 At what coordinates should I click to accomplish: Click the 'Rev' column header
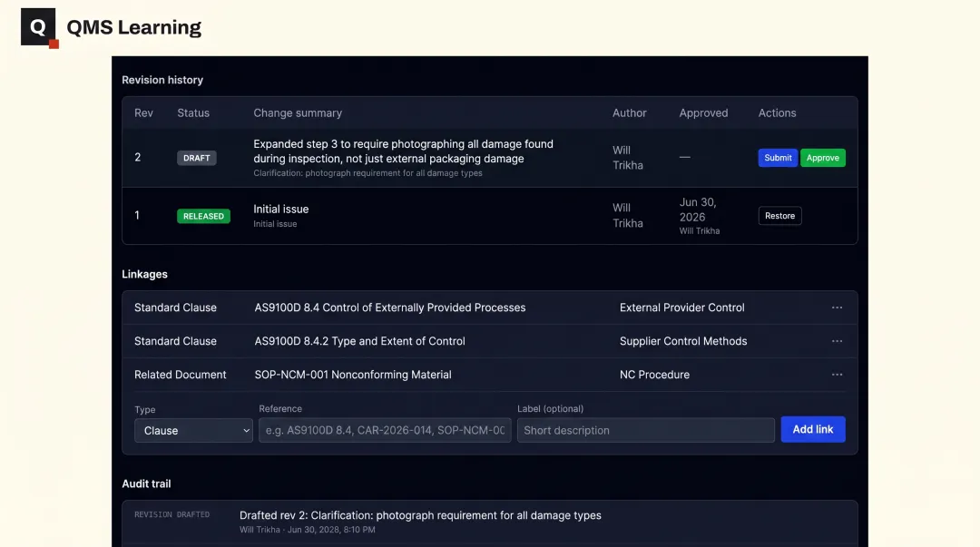143,113
